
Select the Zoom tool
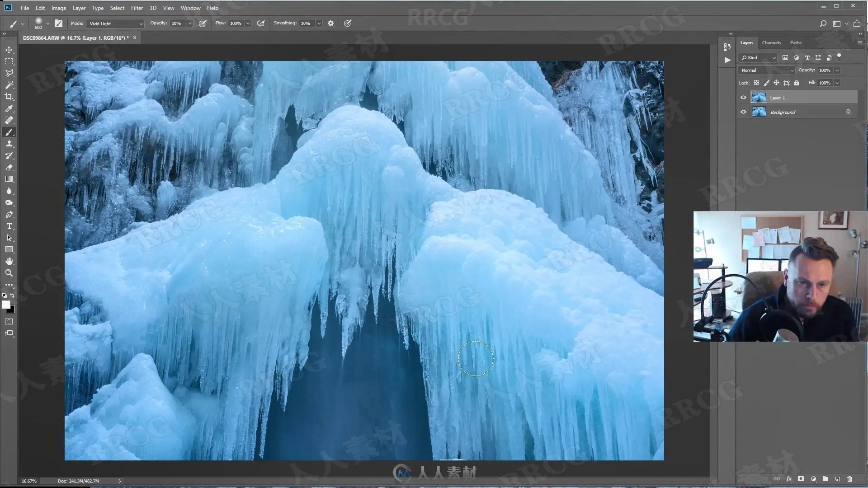click(x=9, y=273)
